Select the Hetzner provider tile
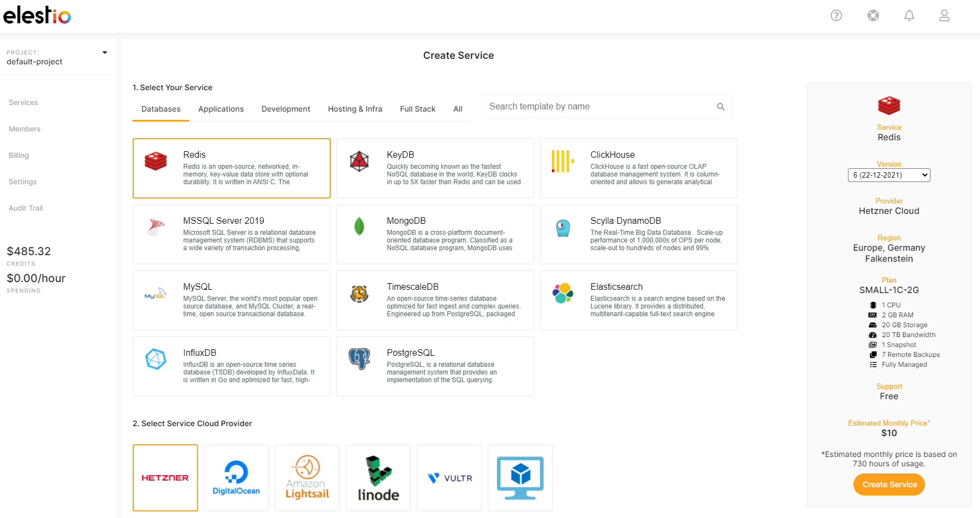Viewport: 980px width, 518px height. coord(165,477)
